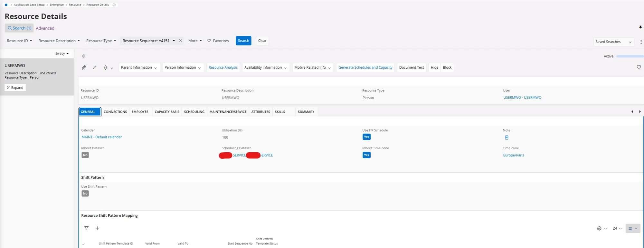Edit the resource with the pencil icon
Image resolution: width=644 pixels, height=248 pixels.
pos(94,67)
